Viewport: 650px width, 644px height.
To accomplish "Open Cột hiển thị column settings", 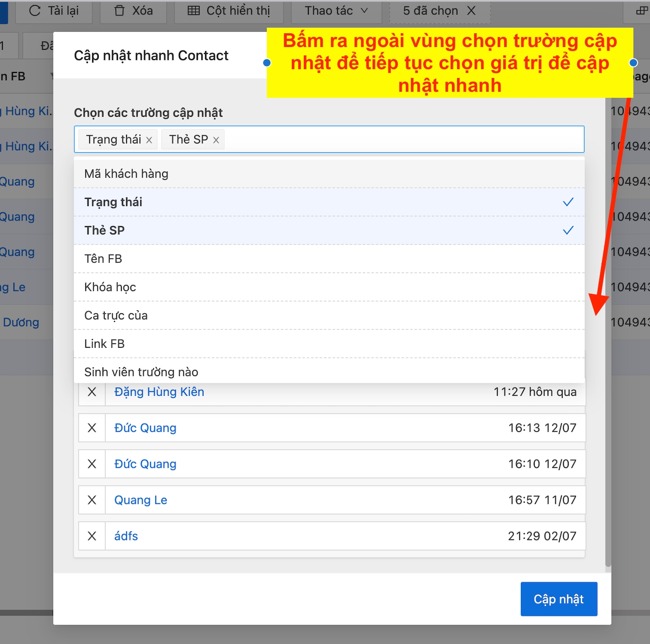I will [x=229, y=11].
